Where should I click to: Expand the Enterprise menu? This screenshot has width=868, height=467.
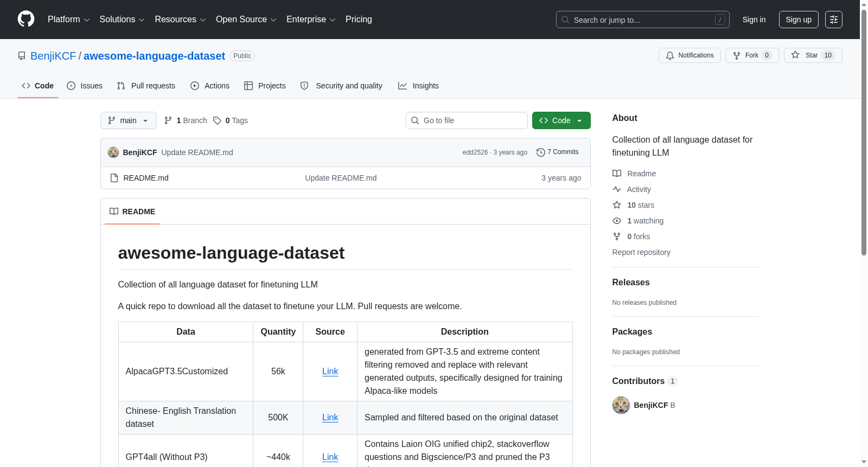[x=311, y=20]
